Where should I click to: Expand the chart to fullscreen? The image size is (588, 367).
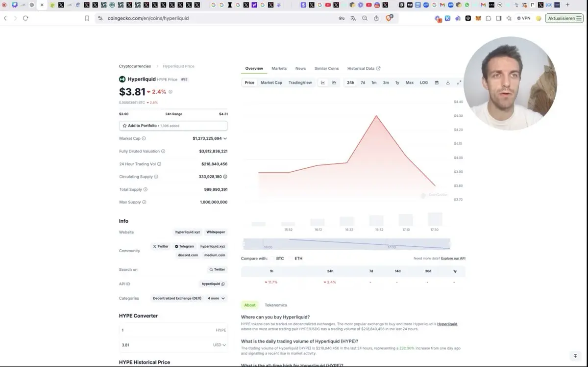point(459,82)
